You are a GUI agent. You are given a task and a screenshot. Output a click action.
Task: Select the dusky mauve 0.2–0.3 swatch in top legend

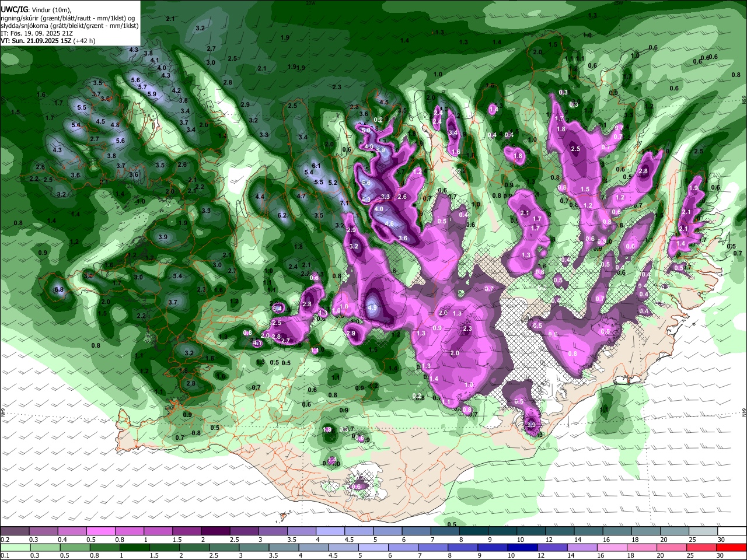click(x=15, y=531)
